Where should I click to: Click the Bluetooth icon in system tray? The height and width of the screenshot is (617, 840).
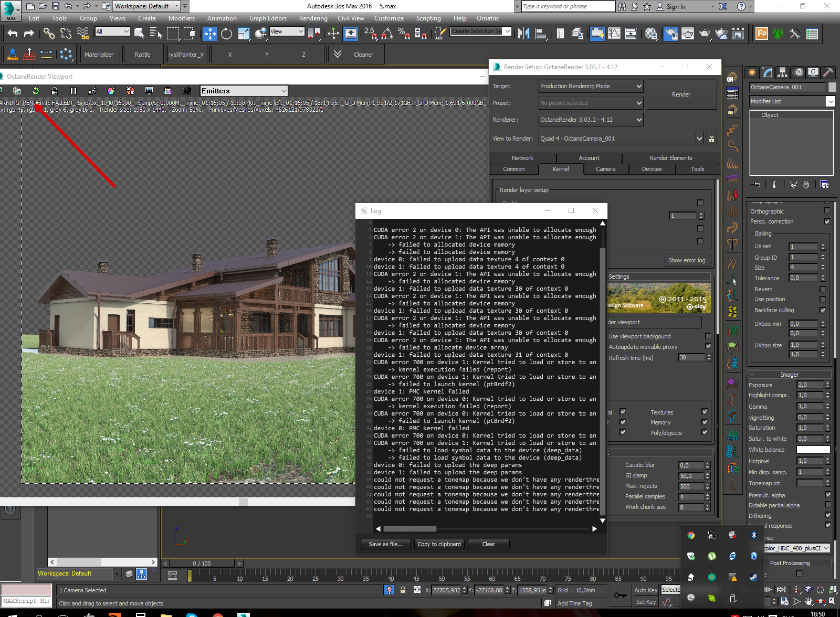(x=753, y=535)
